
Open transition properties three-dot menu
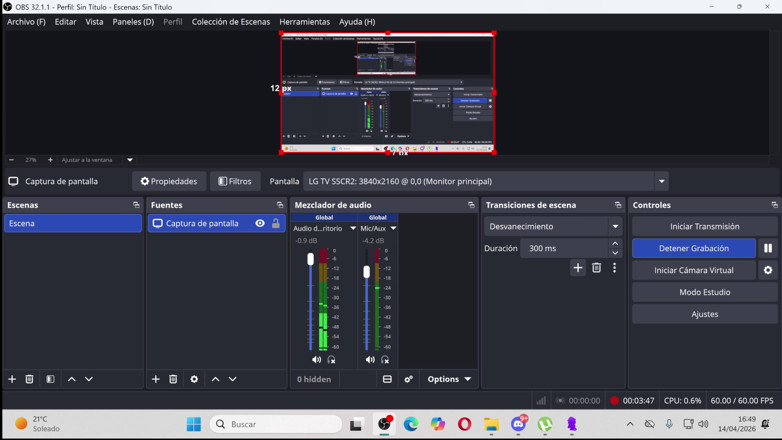(614, 268)
